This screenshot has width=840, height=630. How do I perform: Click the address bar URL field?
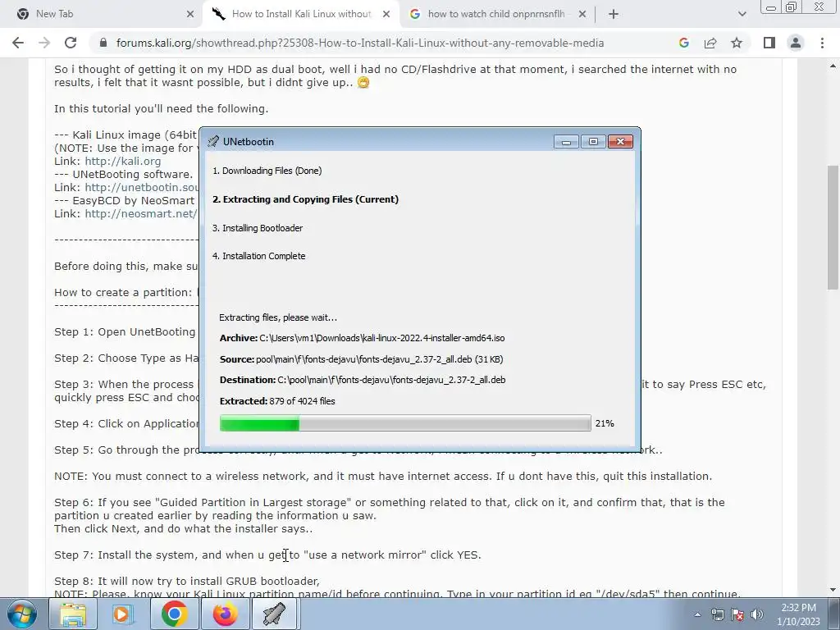pos(360,43)
